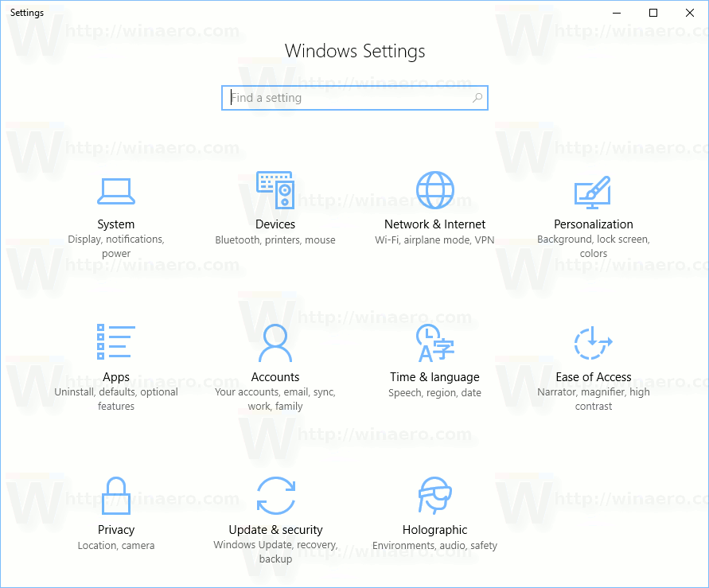Open Devices keyboard and speaker icon
709x588 pixels.
[x=275, y=190]
